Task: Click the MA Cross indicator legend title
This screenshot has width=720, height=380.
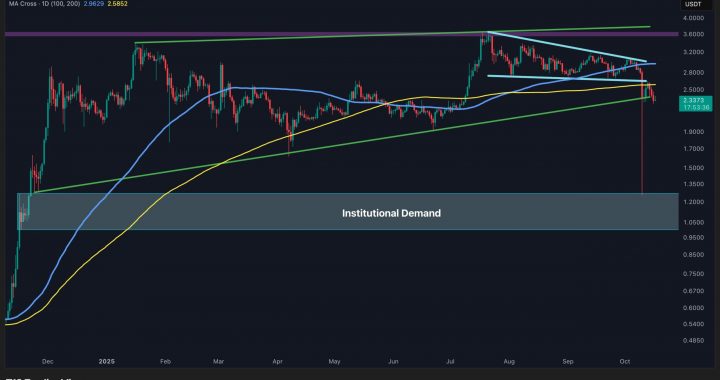Action: (45, 4)
